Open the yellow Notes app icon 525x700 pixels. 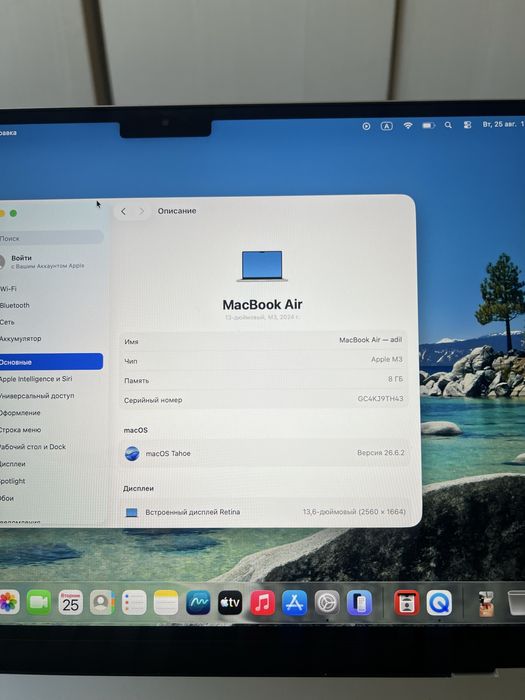click(x=166, y=602)
